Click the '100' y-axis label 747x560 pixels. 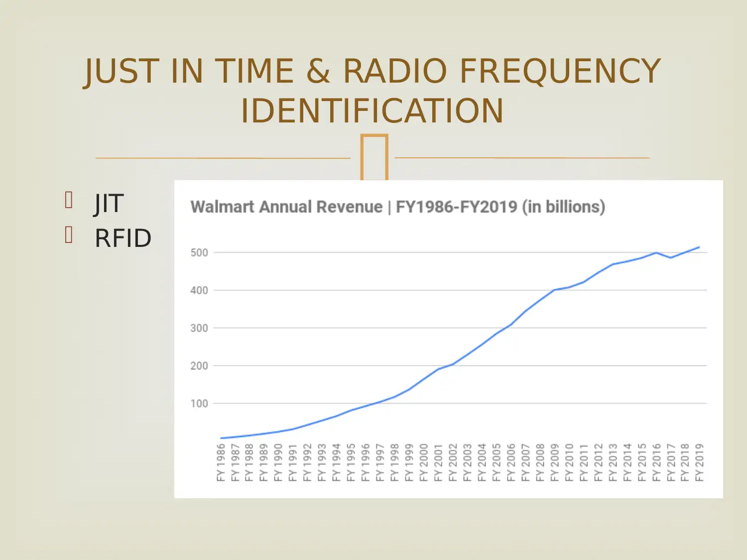click(x=199, y=404)
